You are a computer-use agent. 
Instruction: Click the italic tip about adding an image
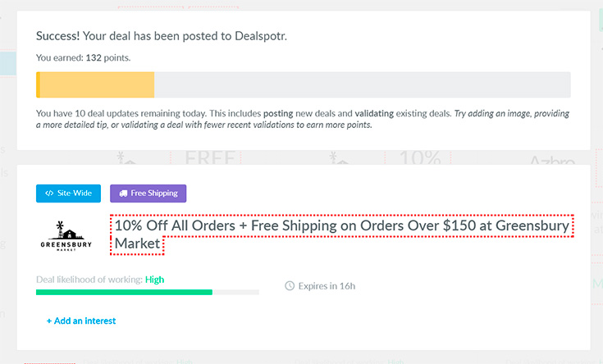click(303, 119)
